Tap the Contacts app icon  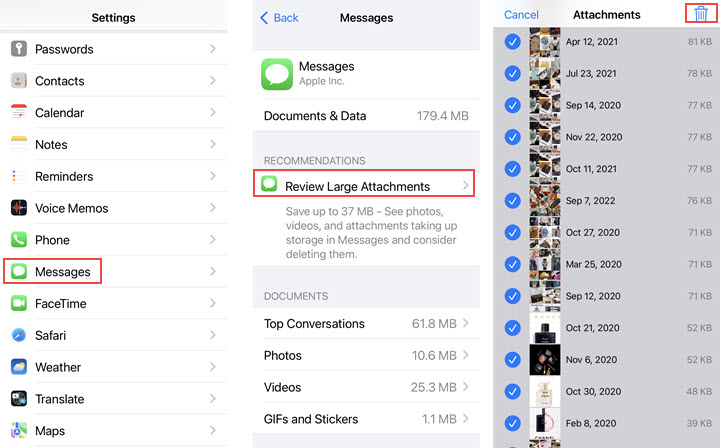point(19,81)
